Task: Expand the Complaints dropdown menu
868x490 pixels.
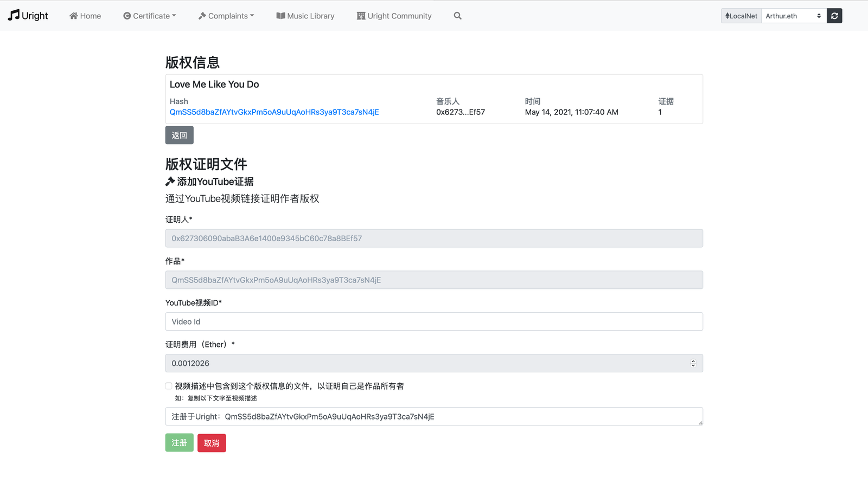Action: (226, 16)
